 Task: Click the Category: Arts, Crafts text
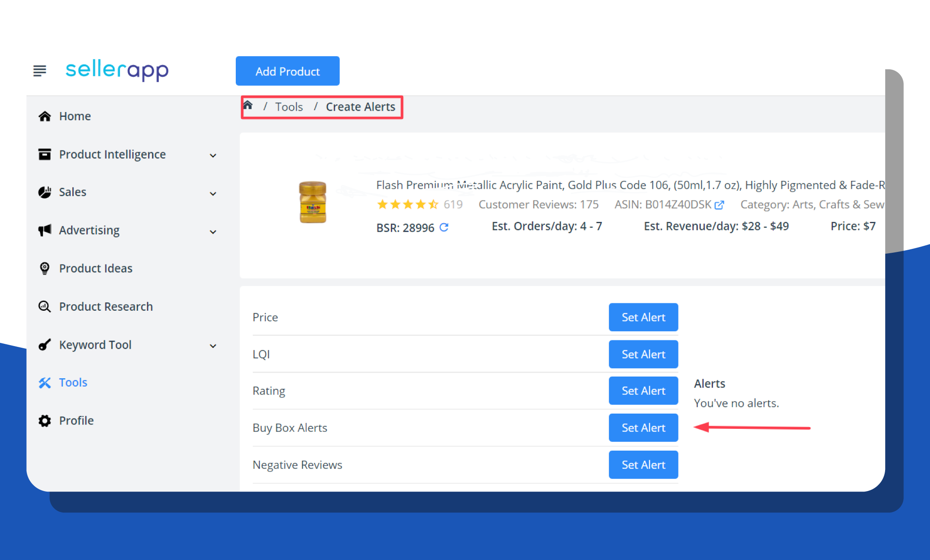click(812, 204)
